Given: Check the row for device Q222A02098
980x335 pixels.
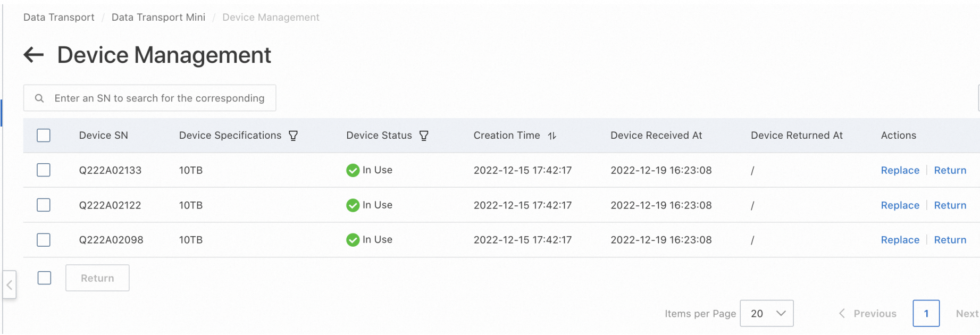Looking at the screenshot, I should click(x=44, y=240).
